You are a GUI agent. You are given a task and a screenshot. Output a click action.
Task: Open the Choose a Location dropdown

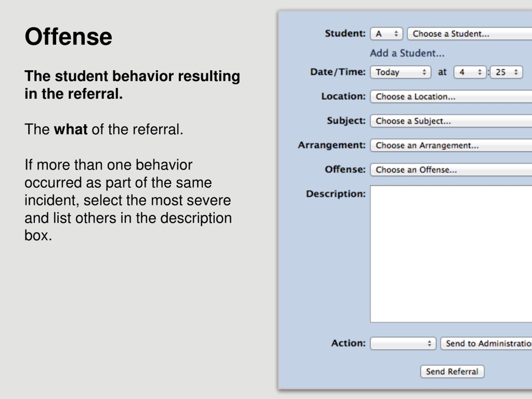[x=451, y=96]
